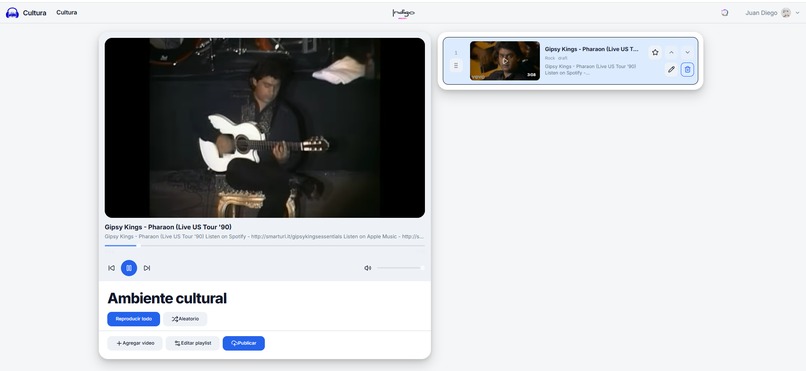Click the Reproducir todo button

tap(134, 319)
